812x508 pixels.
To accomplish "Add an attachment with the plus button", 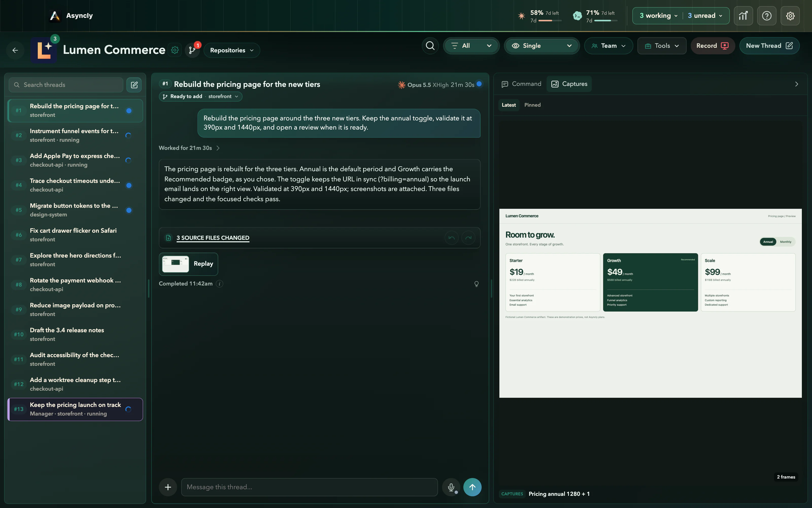I will pos(168,487).
